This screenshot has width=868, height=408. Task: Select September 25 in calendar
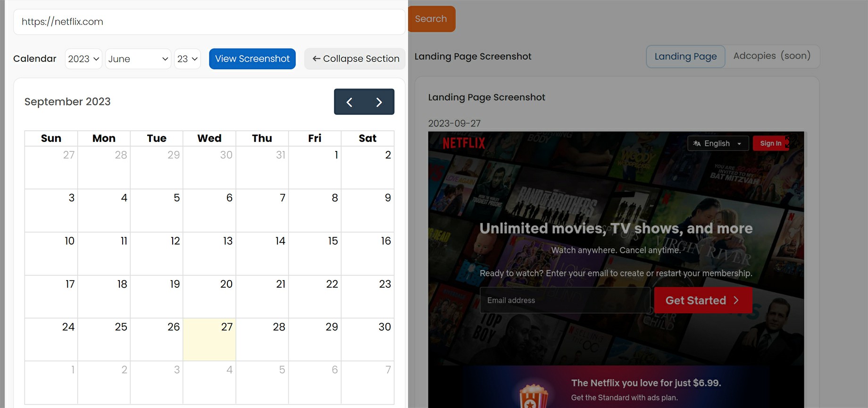click(x=104, y=340)
